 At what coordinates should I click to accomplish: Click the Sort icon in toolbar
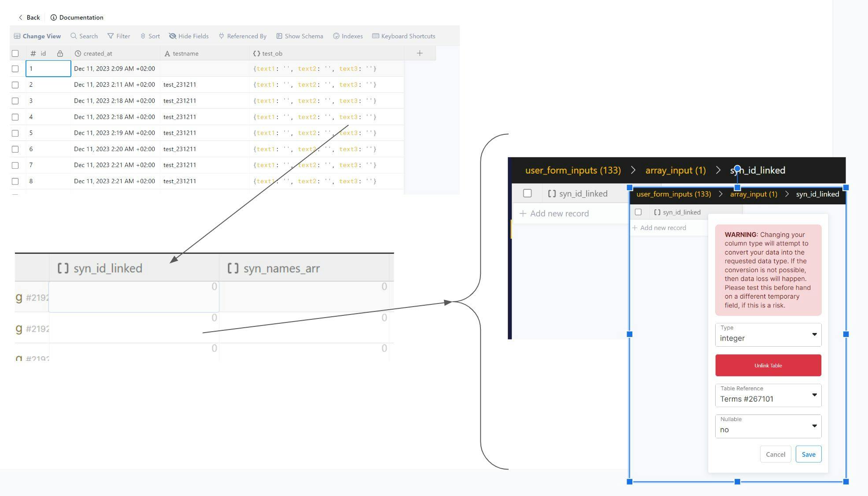click(143, 36)
